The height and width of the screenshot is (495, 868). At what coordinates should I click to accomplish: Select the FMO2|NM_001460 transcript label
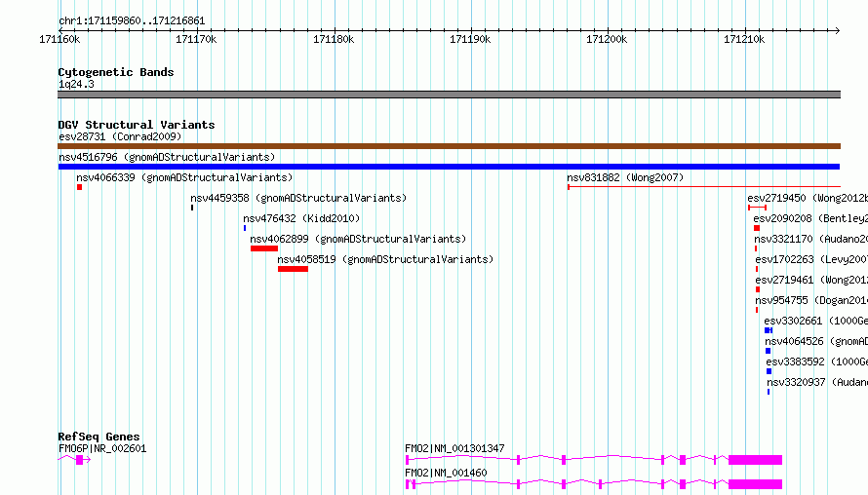(x=446, y=473)
